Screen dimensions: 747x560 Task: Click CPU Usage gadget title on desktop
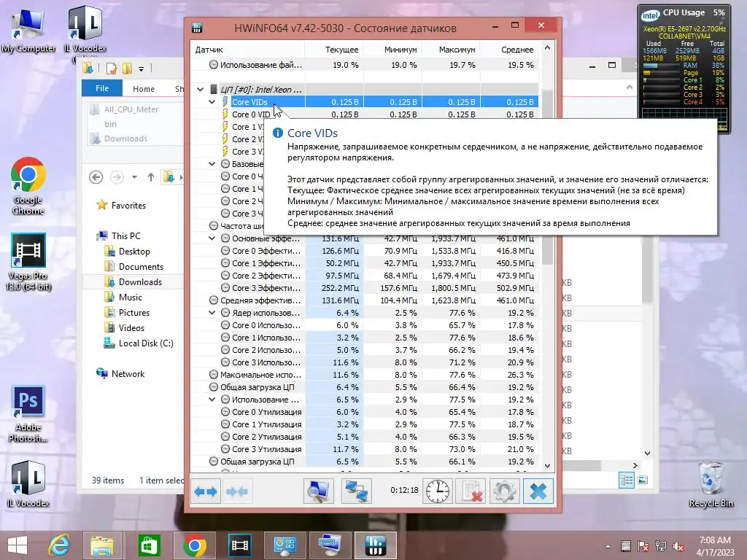coord(683,13)
